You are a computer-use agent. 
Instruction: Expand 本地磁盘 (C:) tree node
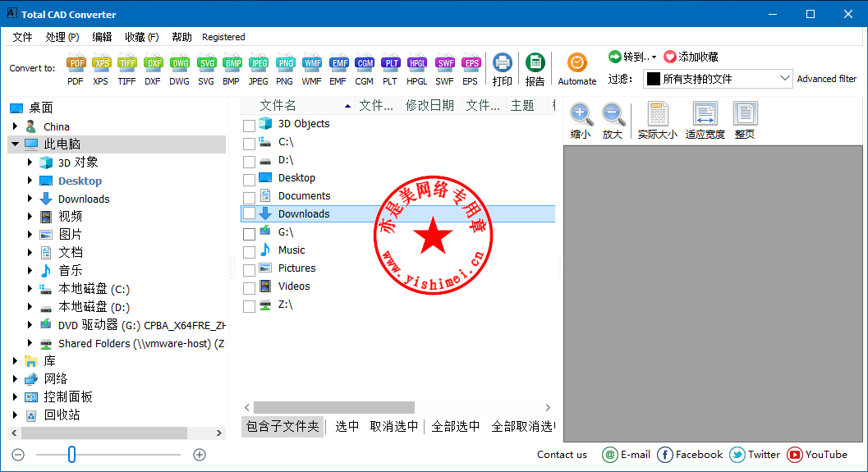[30, 288]
